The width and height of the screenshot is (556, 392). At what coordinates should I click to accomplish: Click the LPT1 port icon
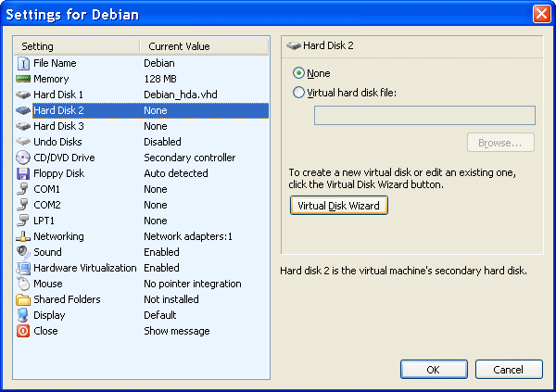point(23,221)
